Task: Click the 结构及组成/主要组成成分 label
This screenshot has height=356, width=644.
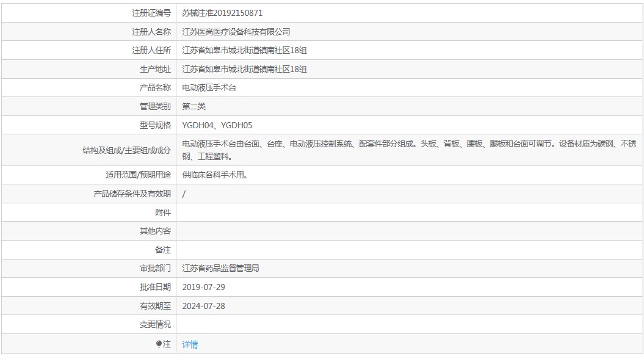Action: coord(126,150)
